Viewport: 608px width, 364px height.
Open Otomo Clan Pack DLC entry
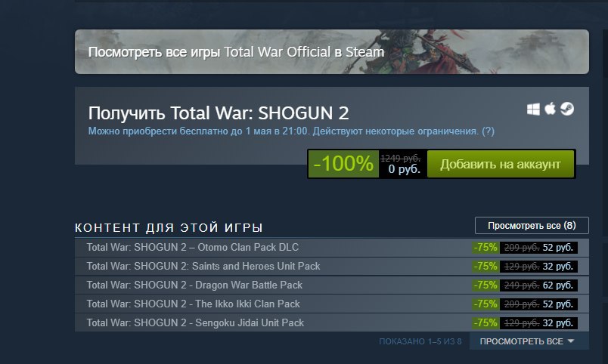tap(332, 248)
